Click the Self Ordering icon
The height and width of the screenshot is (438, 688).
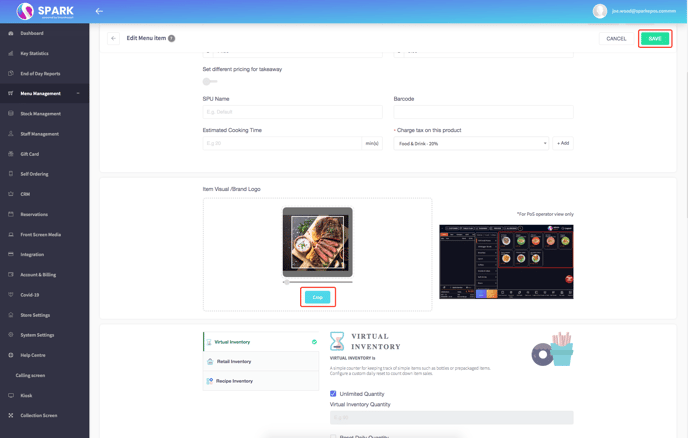click(x=11, y=174)
